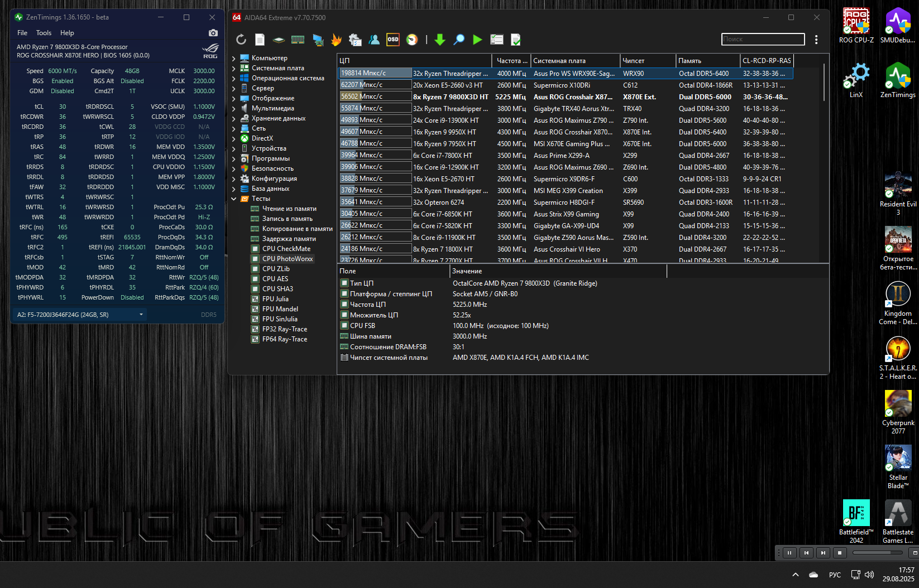The image size is (919, 588).
Task: Expand the Операционная система tree node
Action: click(x=233, y=78)
